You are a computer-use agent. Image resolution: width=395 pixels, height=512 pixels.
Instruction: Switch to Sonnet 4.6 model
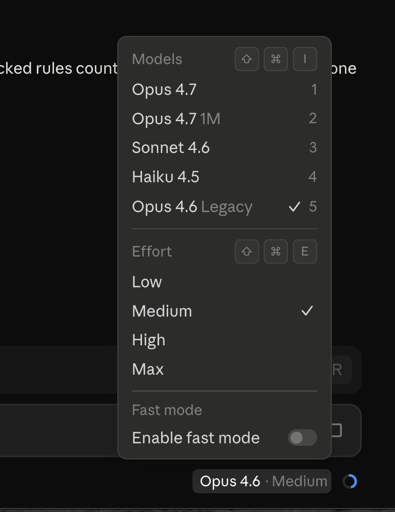(224, 147)
